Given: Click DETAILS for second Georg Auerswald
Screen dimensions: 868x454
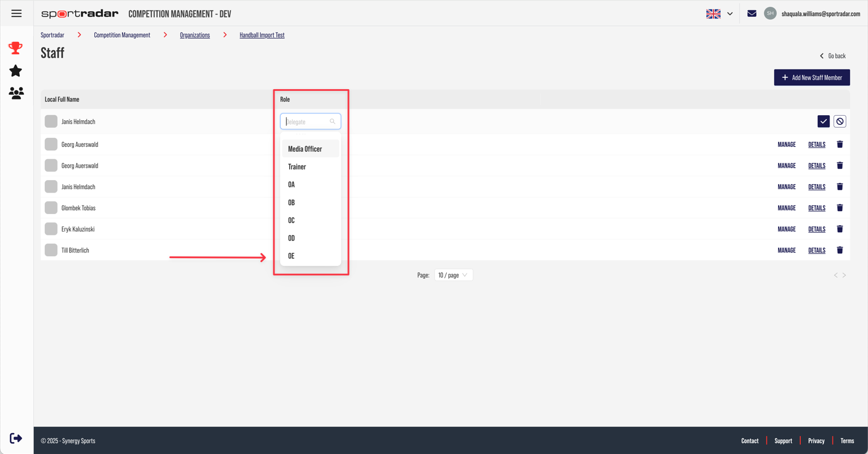Looking at the screenshot, I should click(817, 165).
